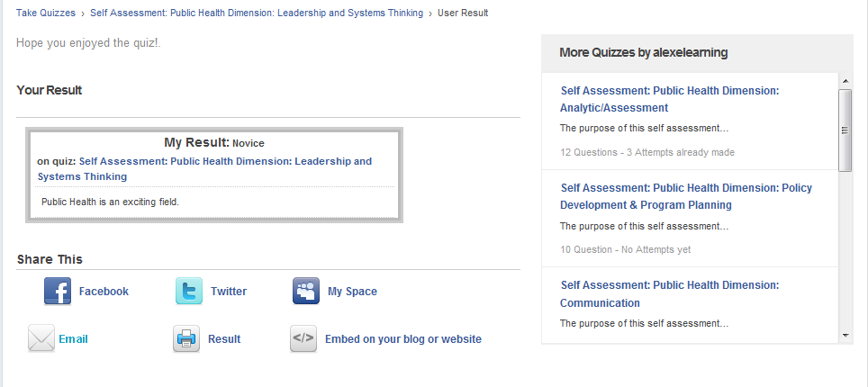Open the Facebook share link

point(104,292)
